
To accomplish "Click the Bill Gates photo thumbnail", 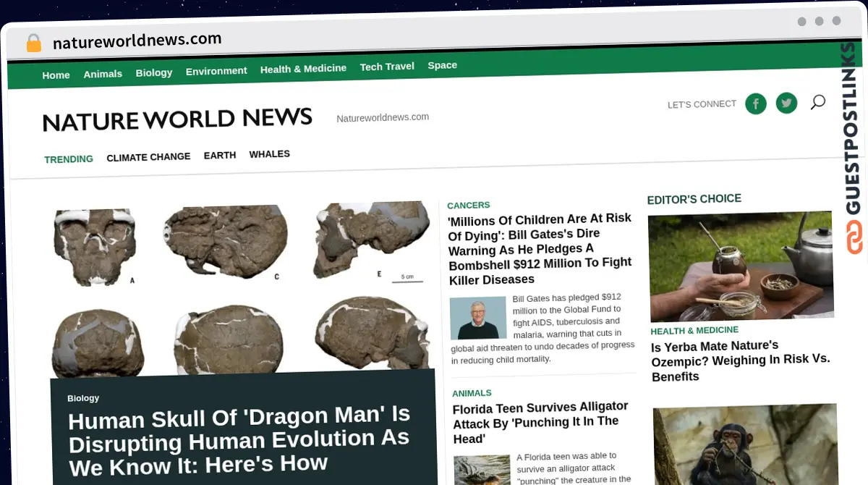I will click(x=477, y=318).
